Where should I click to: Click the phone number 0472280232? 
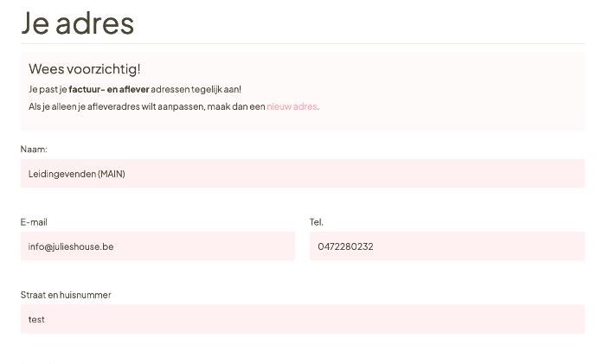(x=345, y=246)
